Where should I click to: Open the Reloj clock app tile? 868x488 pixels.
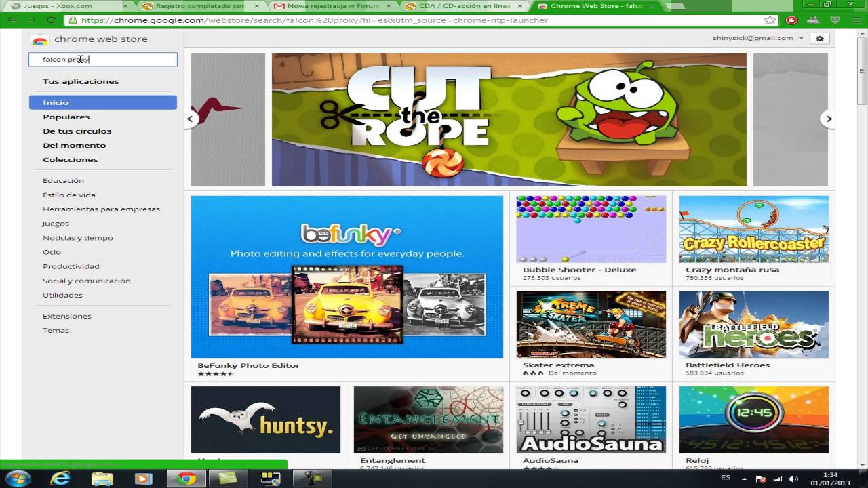(x=754, y=426)
